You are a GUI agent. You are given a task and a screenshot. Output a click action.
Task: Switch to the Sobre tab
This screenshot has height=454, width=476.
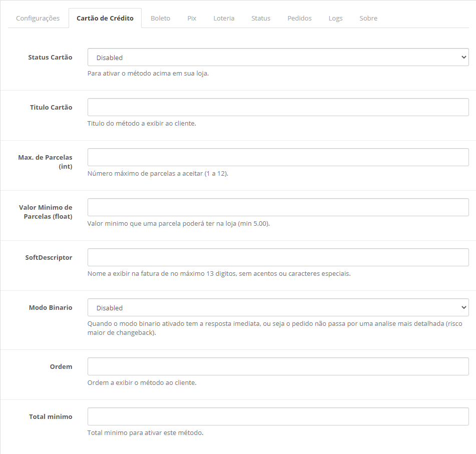[x=368, y=18]
